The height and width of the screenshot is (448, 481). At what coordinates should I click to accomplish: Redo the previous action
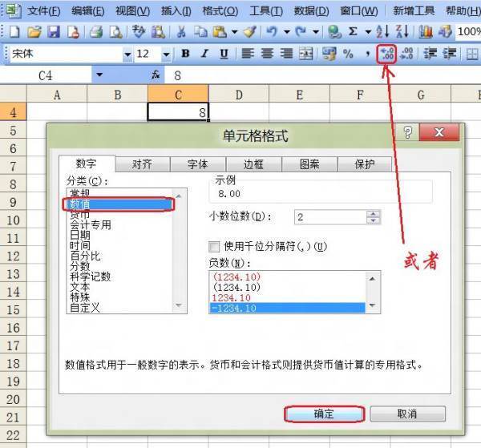pos(301,31)
